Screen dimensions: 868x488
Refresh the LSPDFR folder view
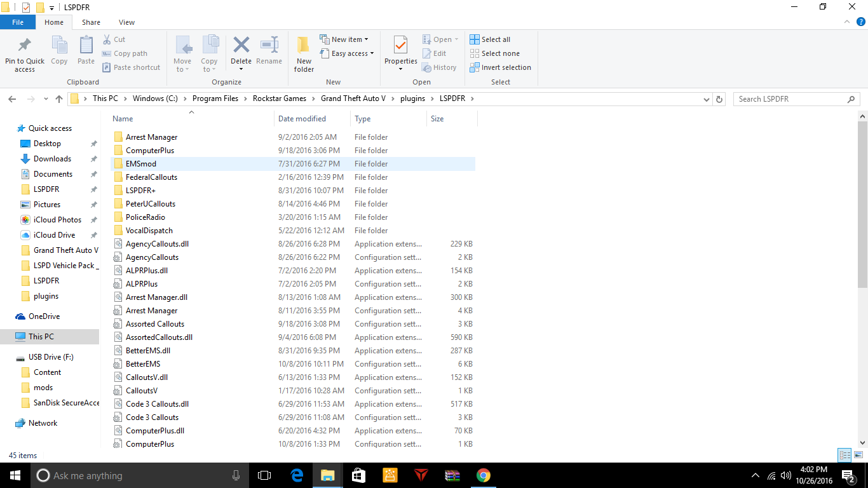pos(719,99)
